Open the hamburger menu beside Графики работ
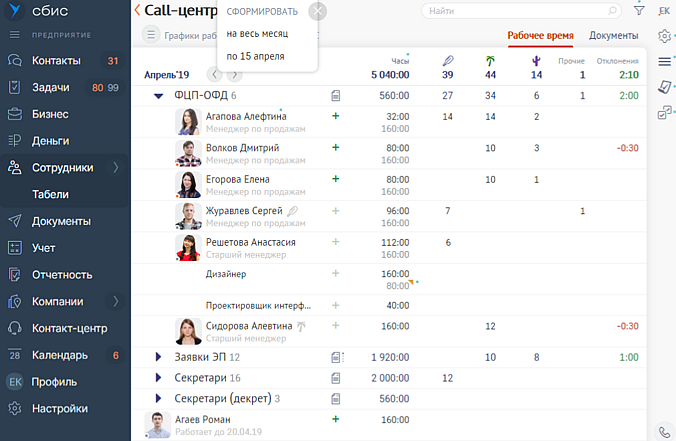The height and width of the screenshot is (441, 676). pyautogui.click(x=151, y=35)
